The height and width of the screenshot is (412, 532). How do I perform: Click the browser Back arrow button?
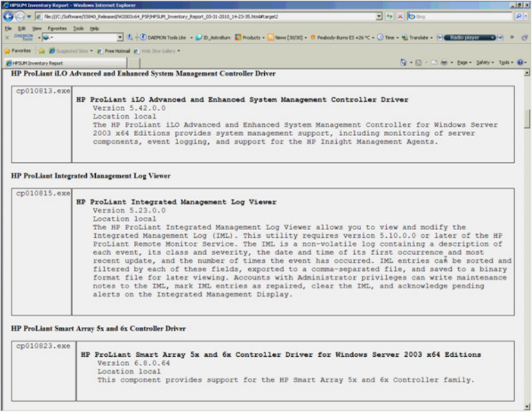tap(8, 17)
